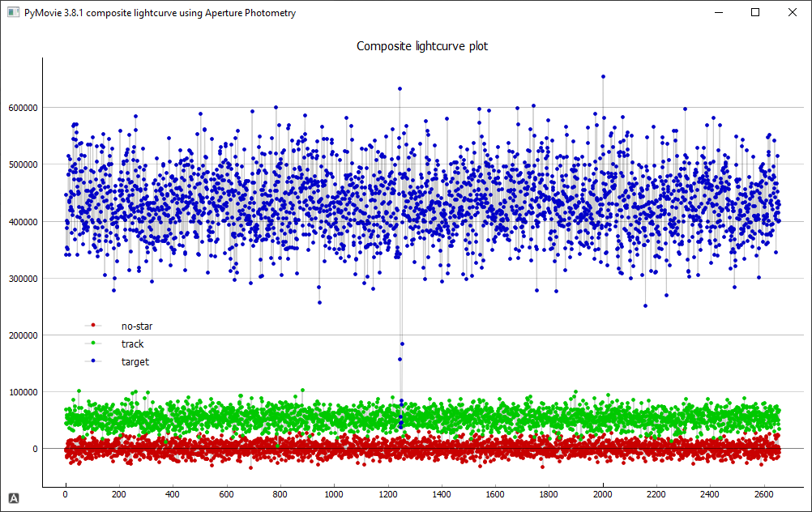Click the auto-range A button
812x512 pixels.
14,497
